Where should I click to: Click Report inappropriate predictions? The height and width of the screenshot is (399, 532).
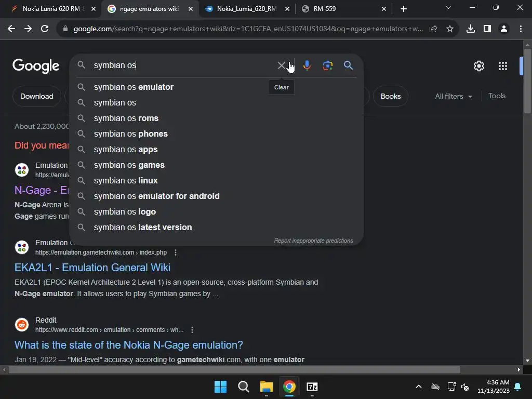coord(313,241)
